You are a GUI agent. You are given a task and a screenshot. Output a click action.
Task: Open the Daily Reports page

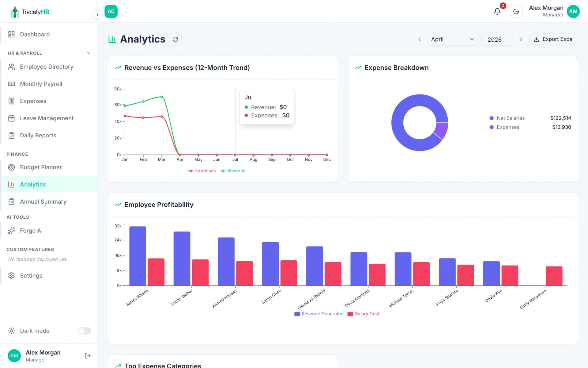[38, 135]
